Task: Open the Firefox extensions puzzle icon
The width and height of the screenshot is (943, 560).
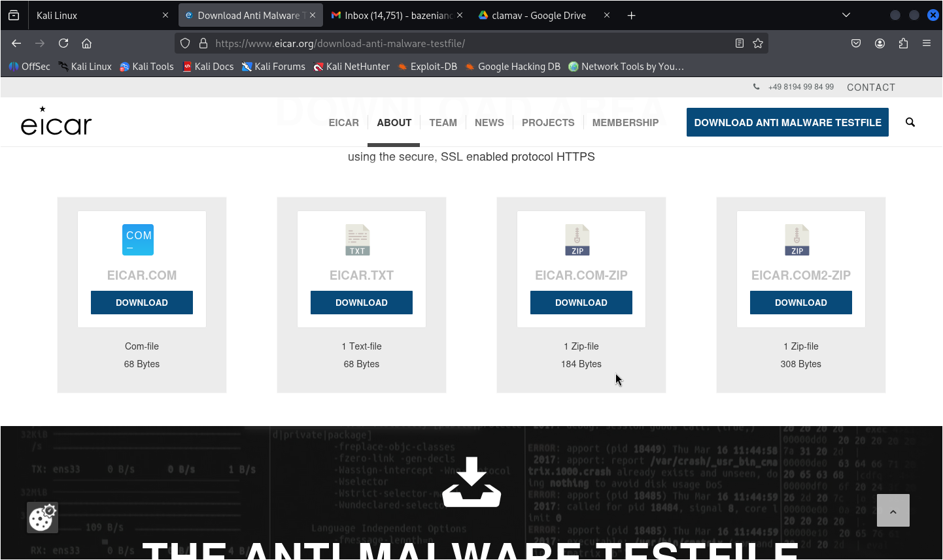Action: [x=903, y=43]
